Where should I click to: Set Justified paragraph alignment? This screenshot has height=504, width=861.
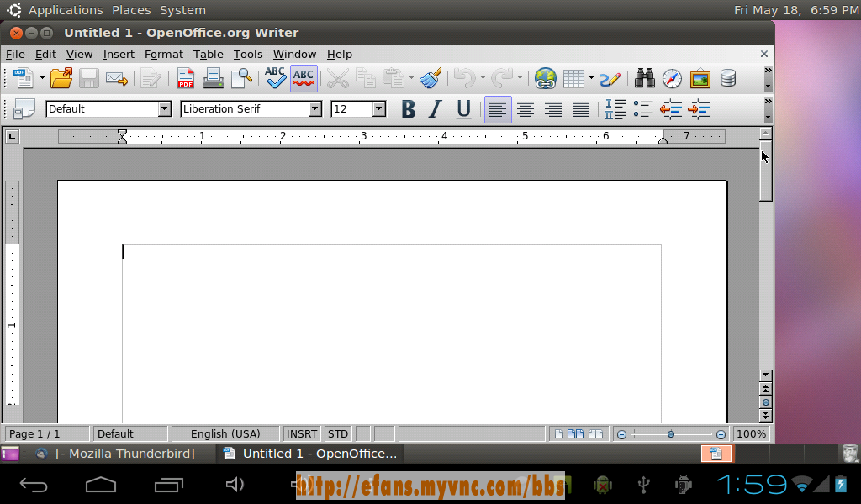point(581,109)
